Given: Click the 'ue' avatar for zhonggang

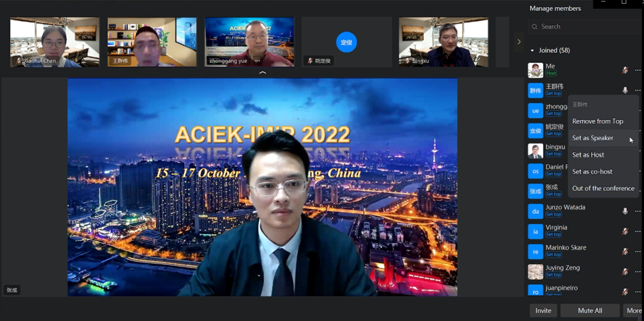Looking at the screenshot, I should 536,110.
